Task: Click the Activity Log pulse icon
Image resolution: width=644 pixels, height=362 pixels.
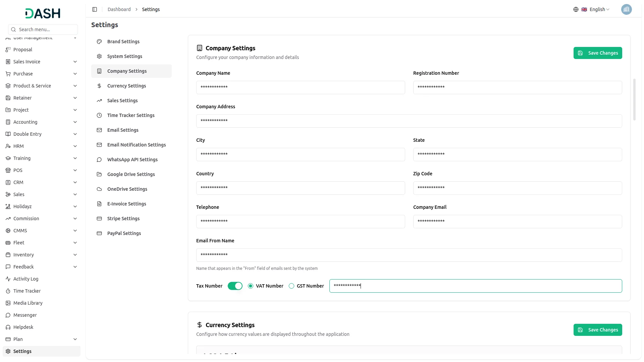Action: click(x=8, y=279)
